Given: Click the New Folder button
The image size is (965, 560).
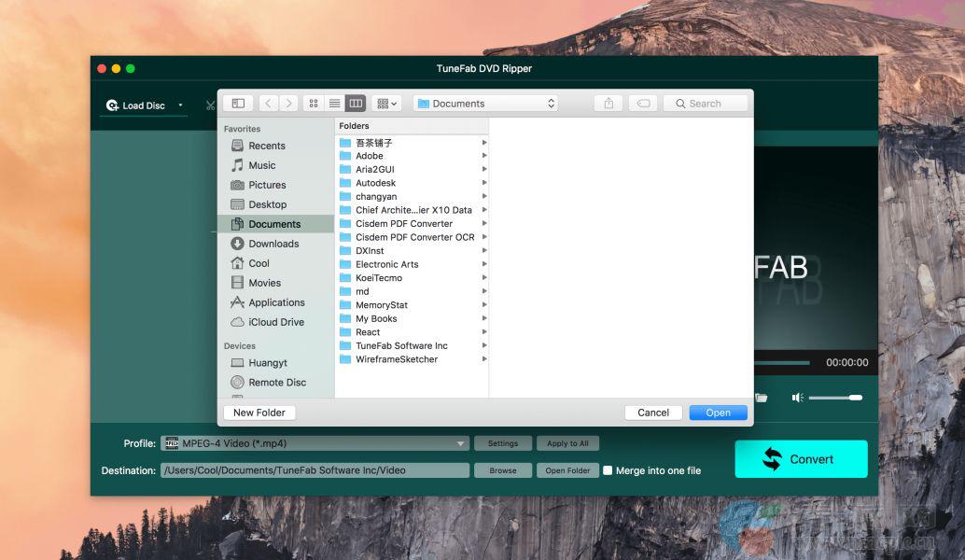Looking at the screenshot, I should click(259, 413).
